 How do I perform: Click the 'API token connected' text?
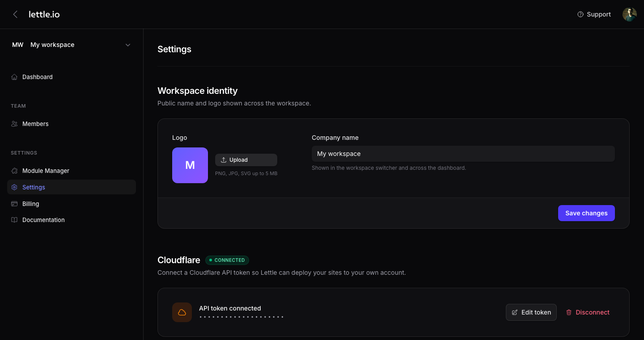click(230, 308)
